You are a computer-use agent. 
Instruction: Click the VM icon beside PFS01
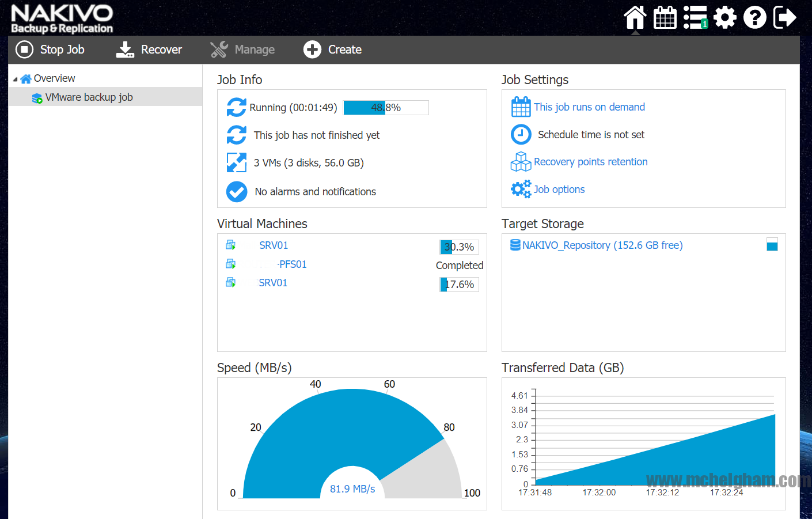pos(230,264)
